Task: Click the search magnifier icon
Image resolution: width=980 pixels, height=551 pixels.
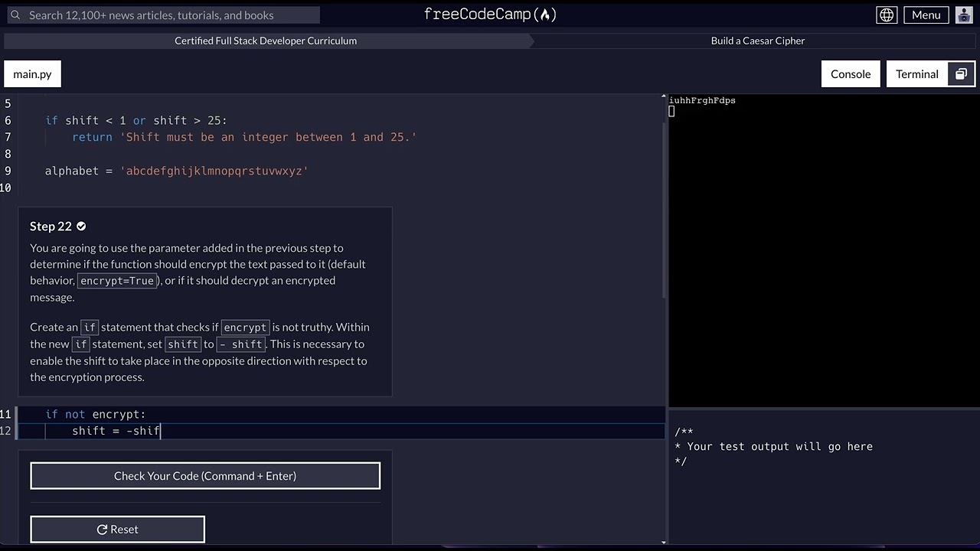Action: pyautogui.click(x=15, y=15)
